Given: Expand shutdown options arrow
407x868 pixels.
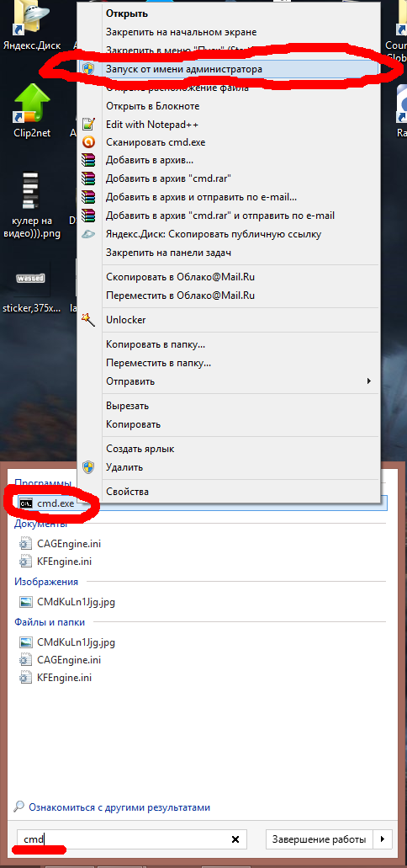Looking at the screenshot, I should (383, 839).
